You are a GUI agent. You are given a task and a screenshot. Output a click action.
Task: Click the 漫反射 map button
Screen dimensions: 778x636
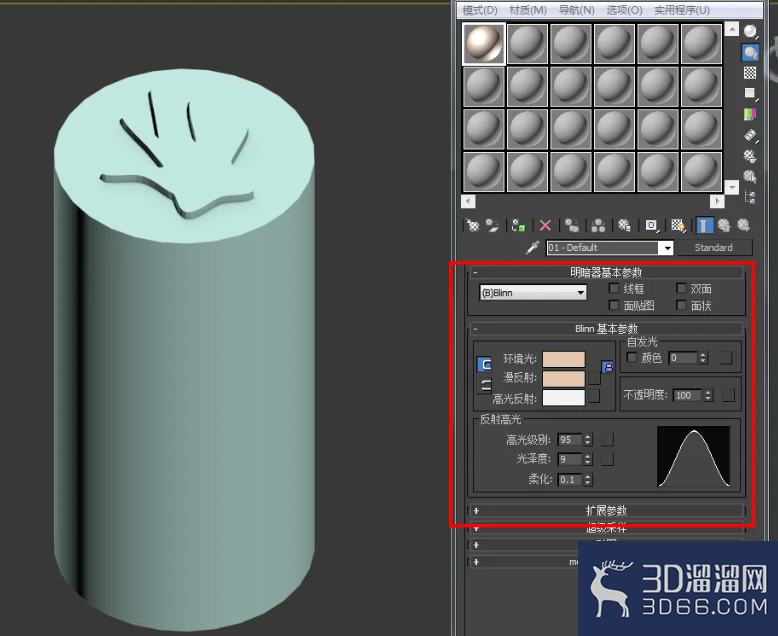(x=594, y=378)
